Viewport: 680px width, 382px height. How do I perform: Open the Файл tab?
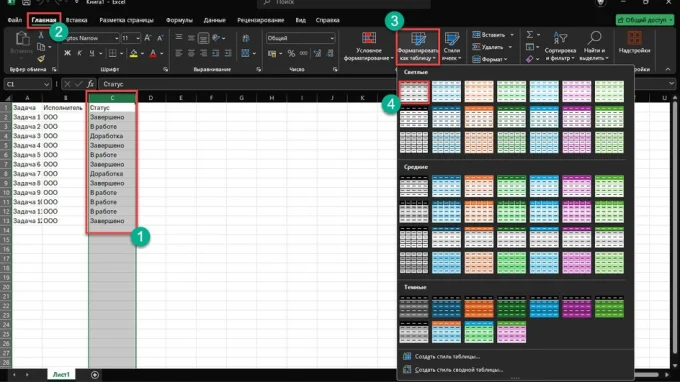point(15,20)
